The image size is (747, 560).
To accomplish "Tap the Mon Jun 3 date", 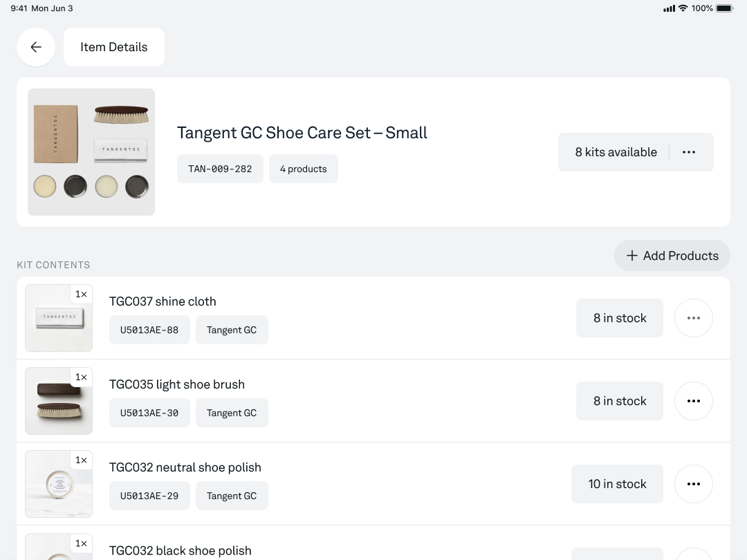I will tap(52, 8).
